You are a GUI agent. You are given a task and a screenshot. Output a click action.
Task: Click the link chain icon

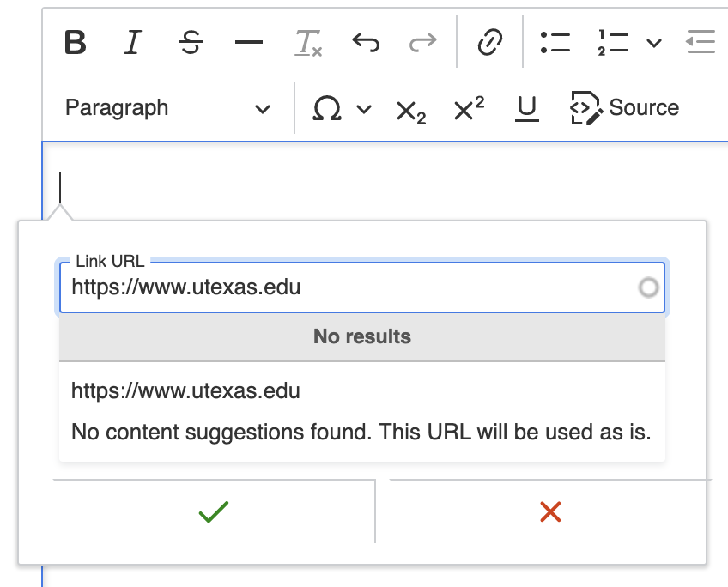[489, 42]
